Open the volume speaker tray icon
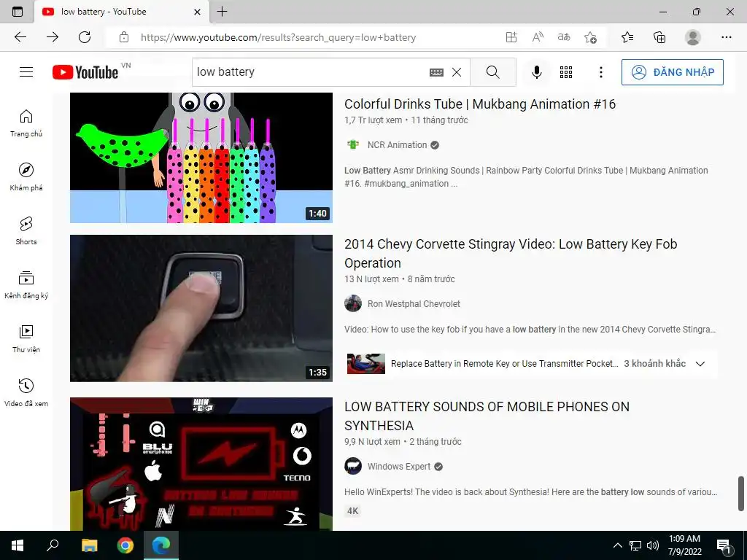This screenshot has height=560, width=747. point(653,545)
